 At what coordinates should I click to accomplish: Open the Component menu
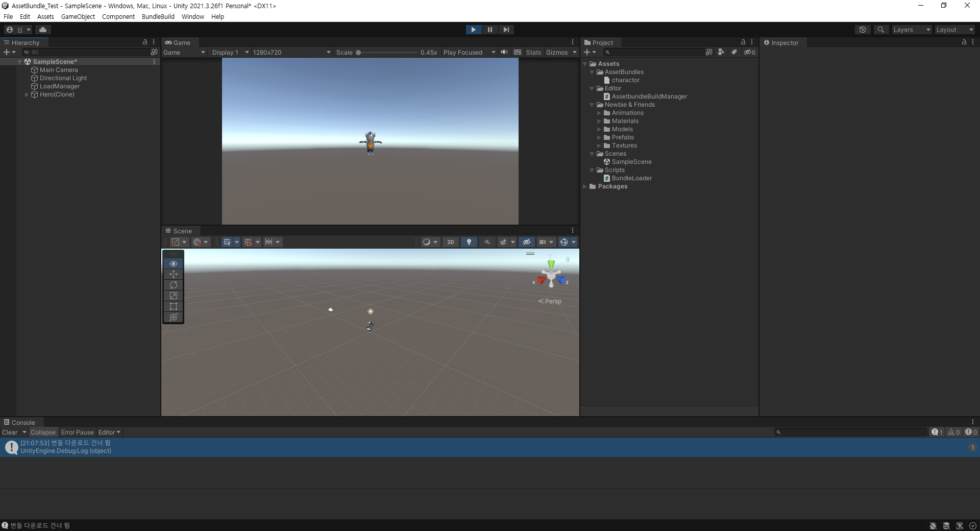[x=118, y=17]
